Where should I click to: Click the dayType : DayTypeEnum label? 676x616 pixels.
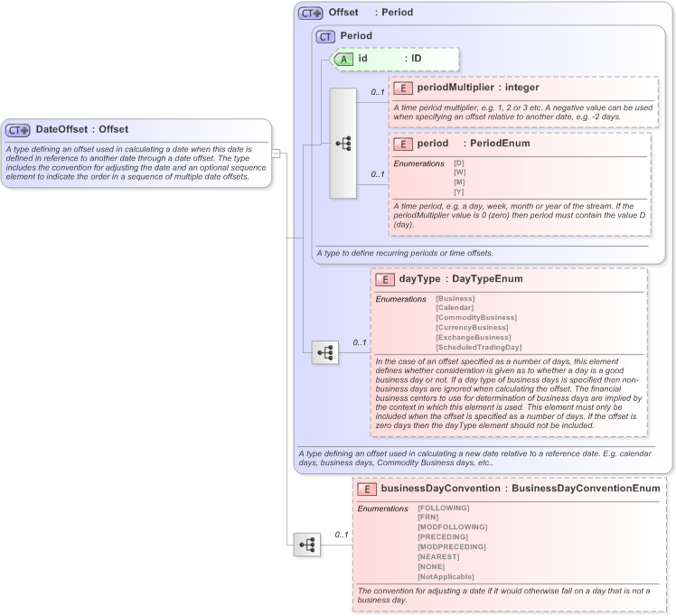[461, 279]
